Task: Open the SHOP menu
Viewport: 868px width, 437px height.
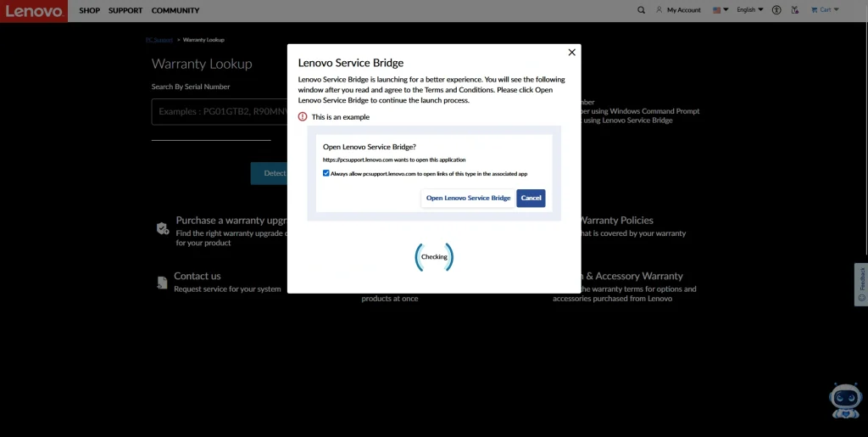Action: (x=89, y=10)
